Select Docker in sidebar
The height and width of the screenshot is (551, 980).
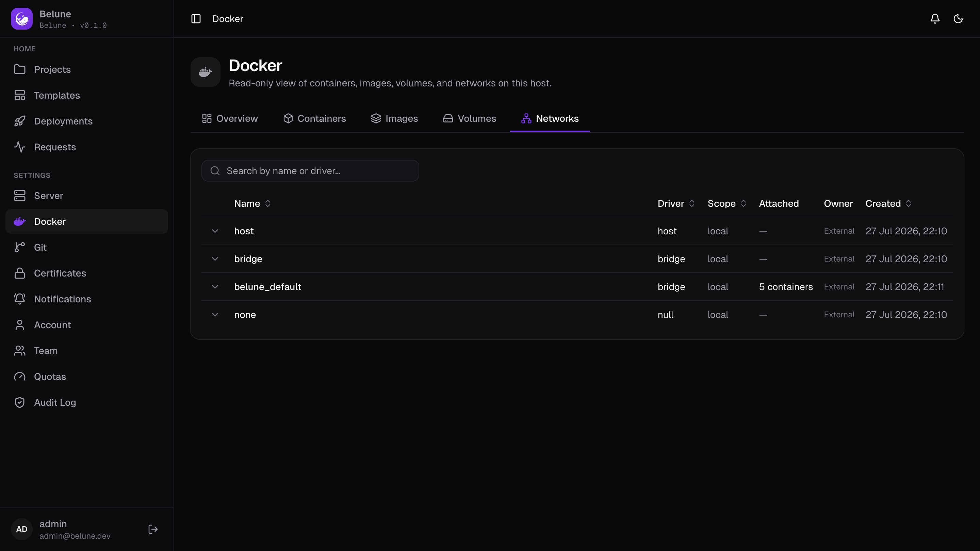click(87, 222)
